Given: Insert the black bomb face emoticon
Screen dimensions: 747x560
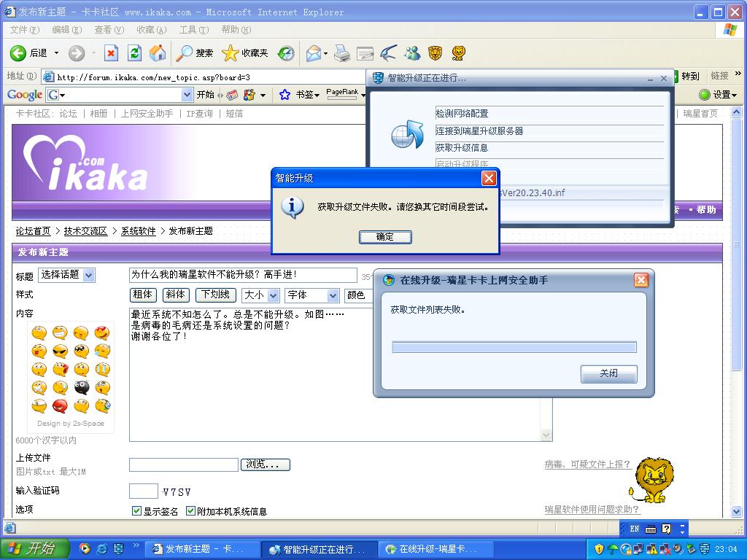Looking at the screenshot, I should (x=82, y=388).
